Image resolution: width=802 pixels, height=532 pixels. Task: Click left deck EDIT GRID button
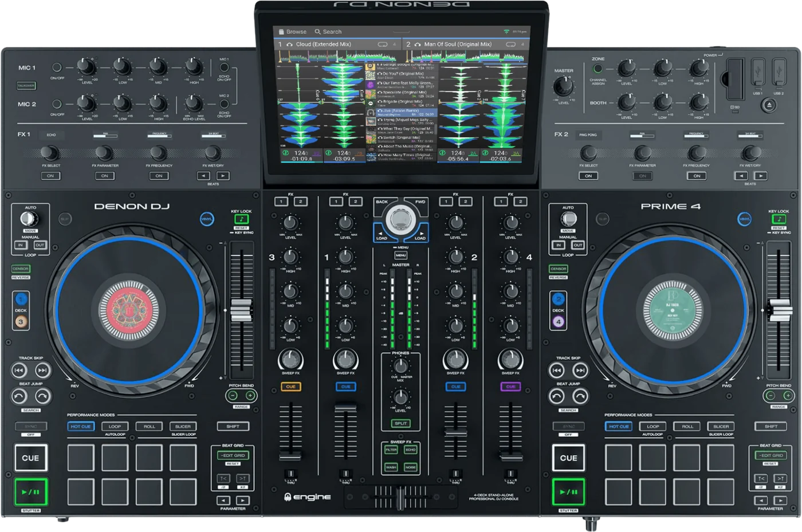233,455
